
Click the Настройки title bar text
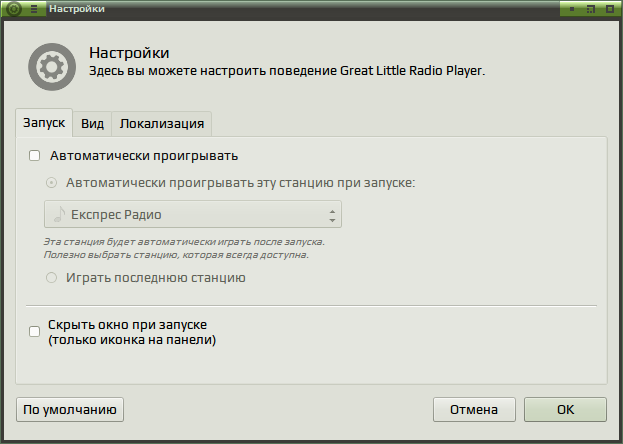click(x=77, y=9)
